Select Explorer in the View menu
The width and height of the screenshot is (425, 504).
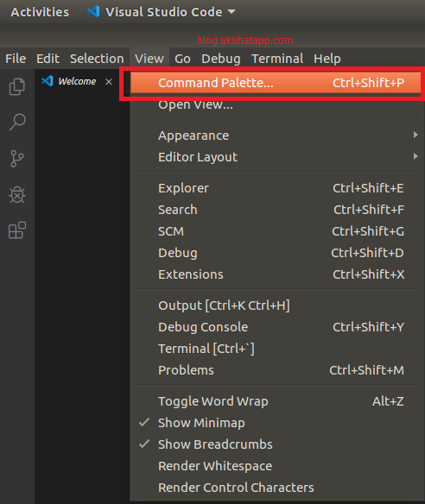coord(277,188)
